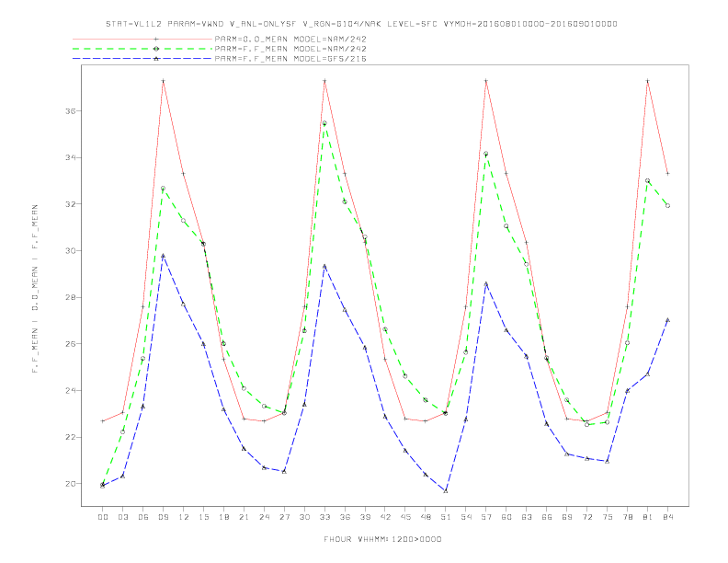Click x-axis tick label 39
This screenshot has width=728, height=563.
coord(365,517)
